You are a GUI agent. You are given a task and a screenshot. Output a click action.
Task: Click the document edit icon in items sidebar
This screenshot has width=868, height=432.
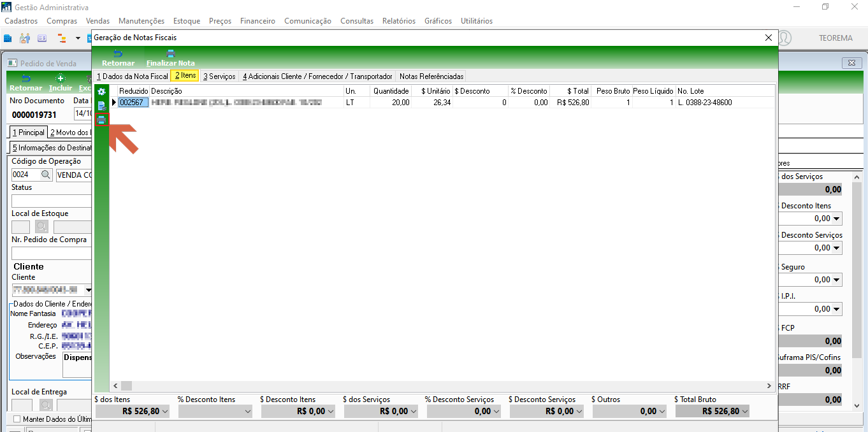point(101,106)
